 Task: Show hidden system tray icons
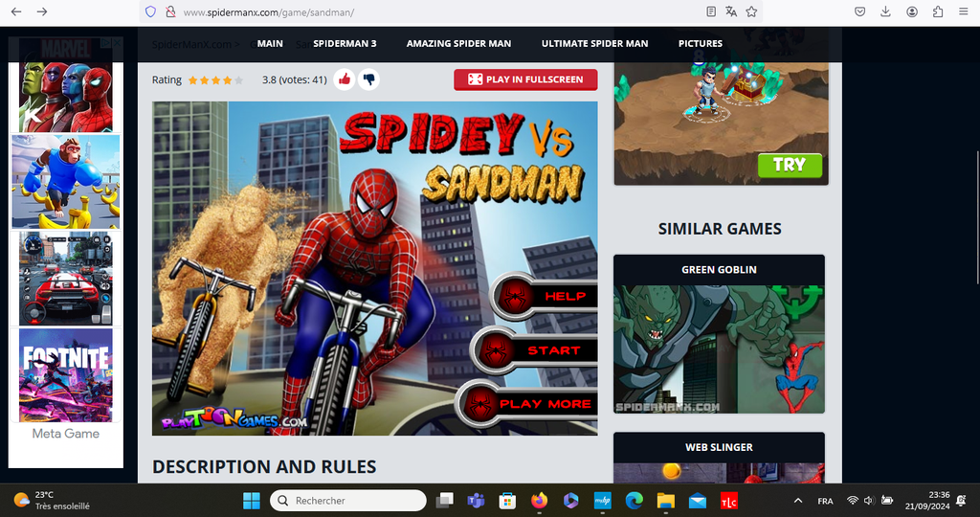click(x=797, y=500)
